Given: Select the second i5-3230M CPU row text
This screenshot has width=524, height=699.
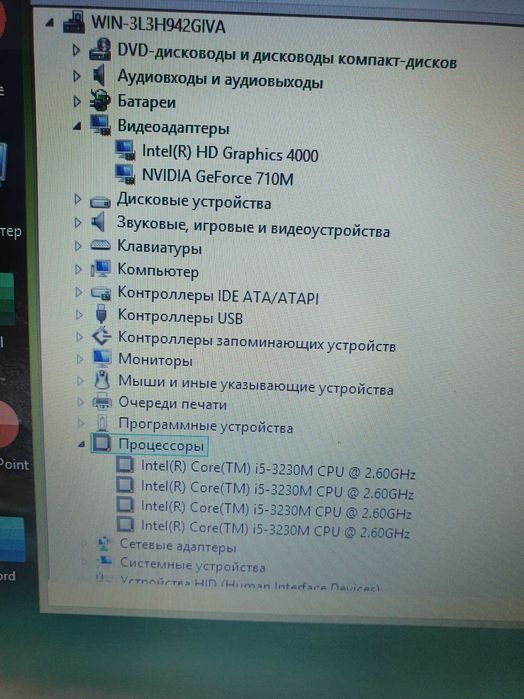Looking at the screenshot, I should [277, 489].
